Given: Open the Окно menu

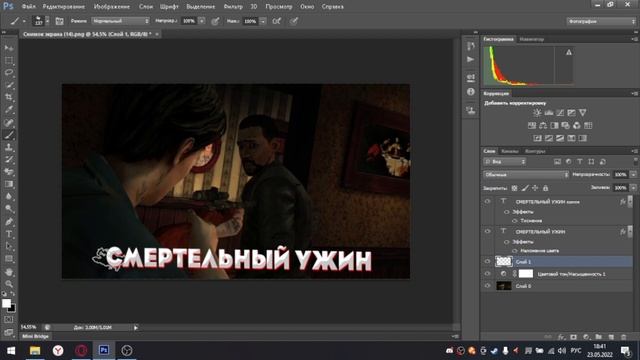Looking at the screenshot, I should (x=307, y=7).
